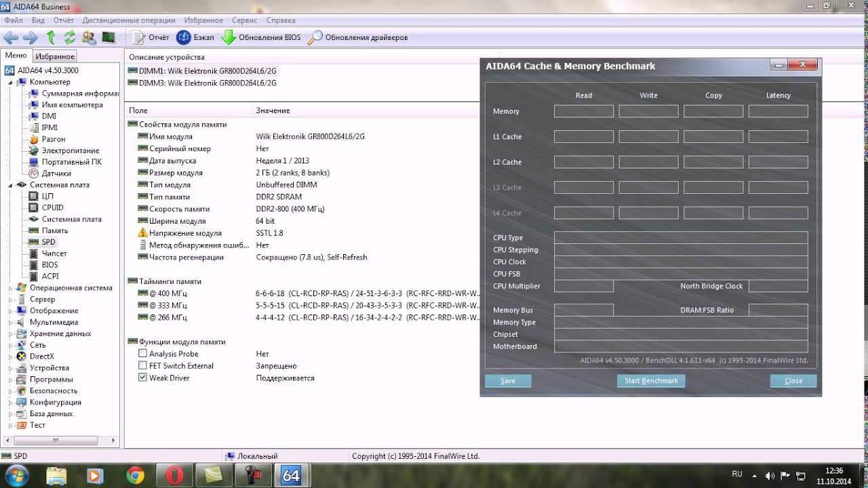Toggle the FET Switch External checkbox

coord(142,366)
